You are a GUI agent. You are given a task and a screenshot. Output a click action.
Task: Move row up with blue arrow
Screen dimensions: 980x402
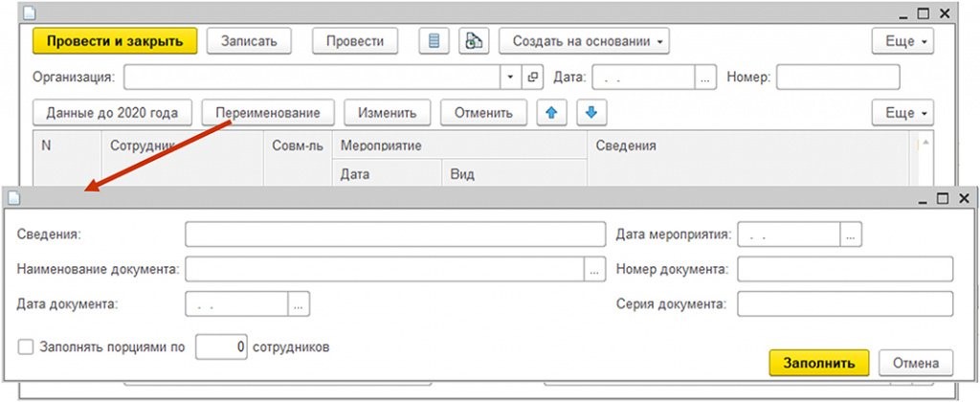coord(550,113)
